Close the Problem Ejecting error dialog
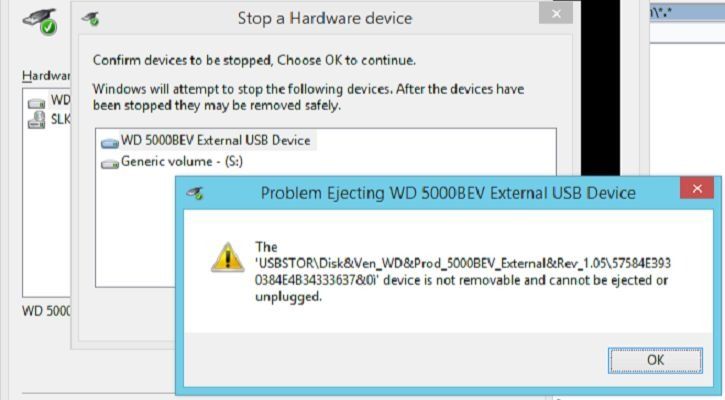Image resolution: width=725 pixels, height=400 pixels. tap(697, 188)
